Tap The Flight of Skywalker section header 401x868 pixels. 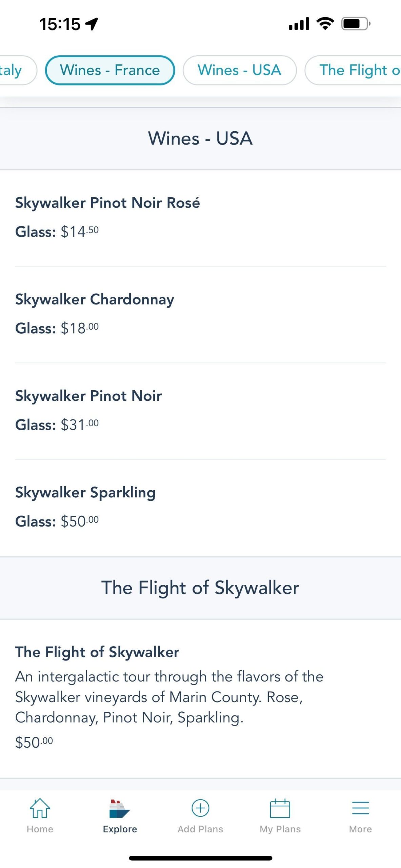coord(200,588)
